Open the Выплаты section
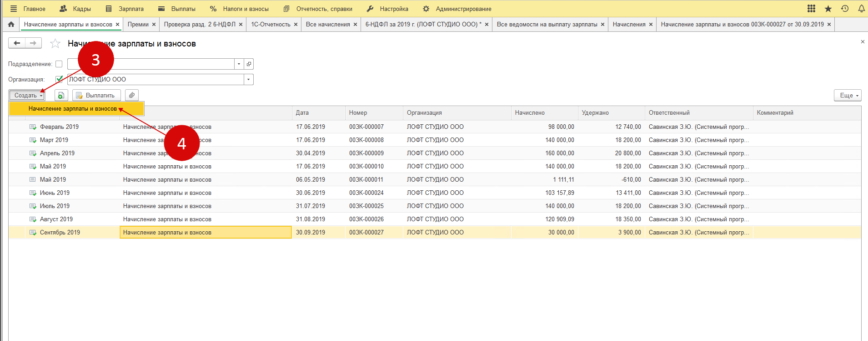868x341 pixels. 177,9
